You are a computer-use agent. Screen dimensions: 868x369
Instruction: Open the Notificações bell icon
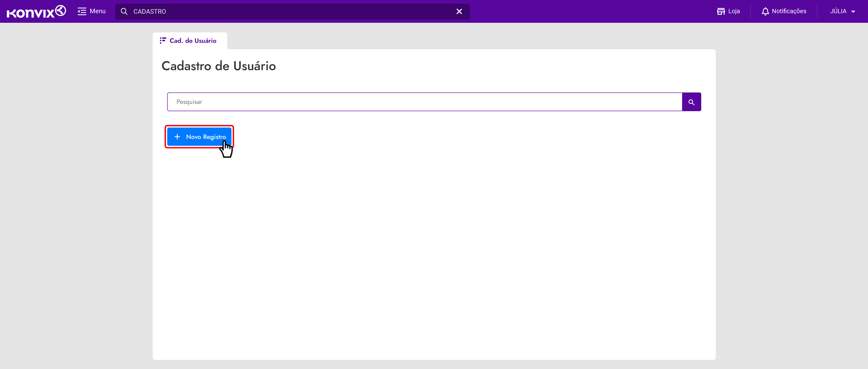click(x=765, y=11)
